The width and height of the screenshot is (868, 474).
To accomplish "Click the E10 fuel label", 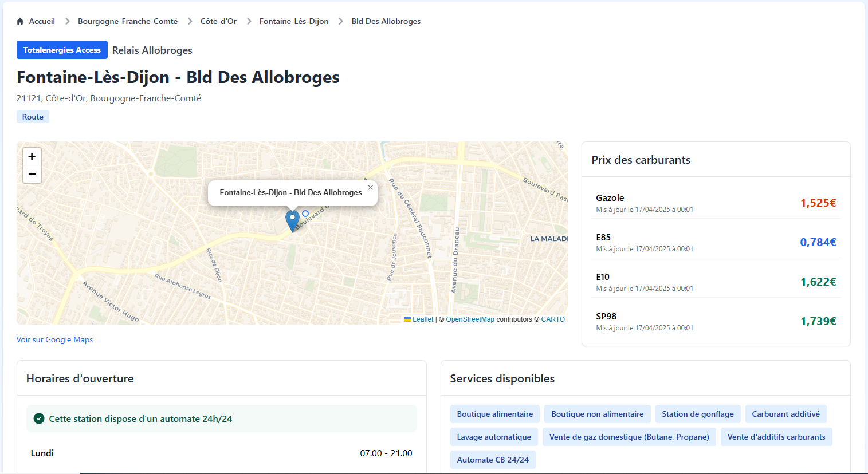I will tap(603, 276).
